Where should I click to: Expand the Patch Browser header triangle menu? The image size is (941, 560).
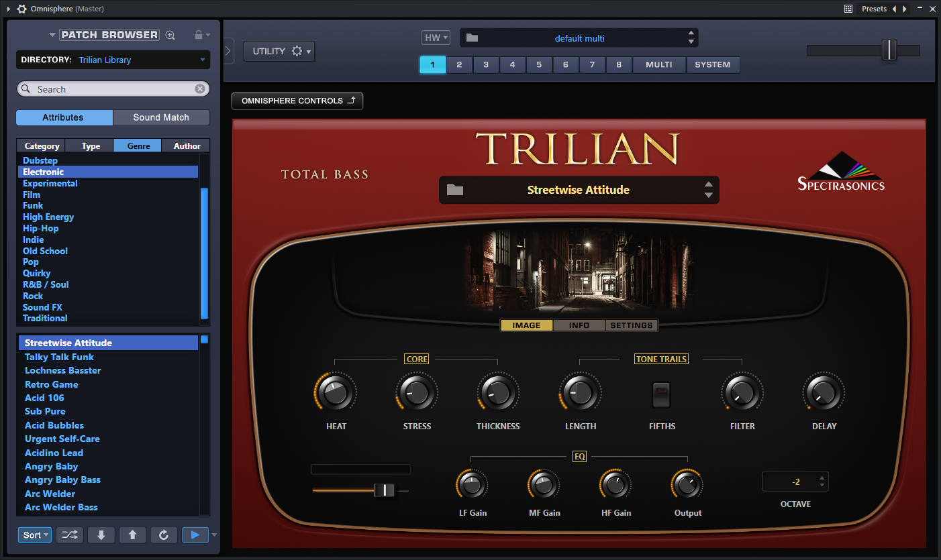[52, 35]
